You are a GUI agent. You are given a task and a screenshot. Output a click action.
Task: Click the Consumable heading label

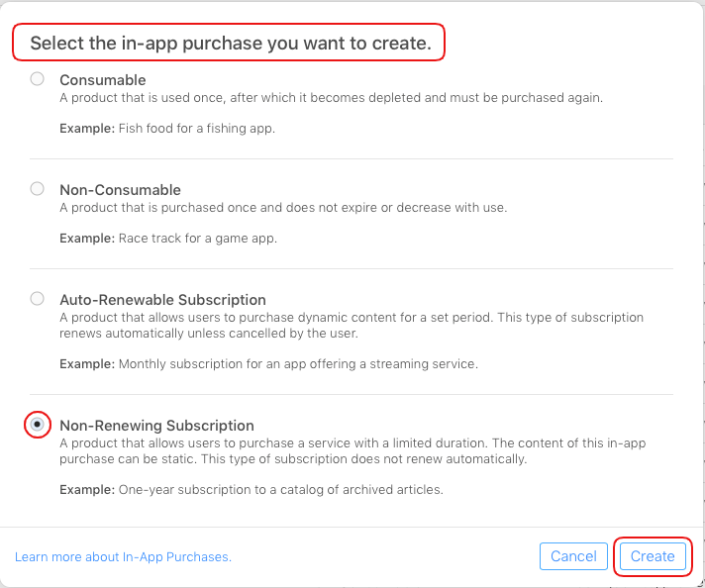coord(103,79)
